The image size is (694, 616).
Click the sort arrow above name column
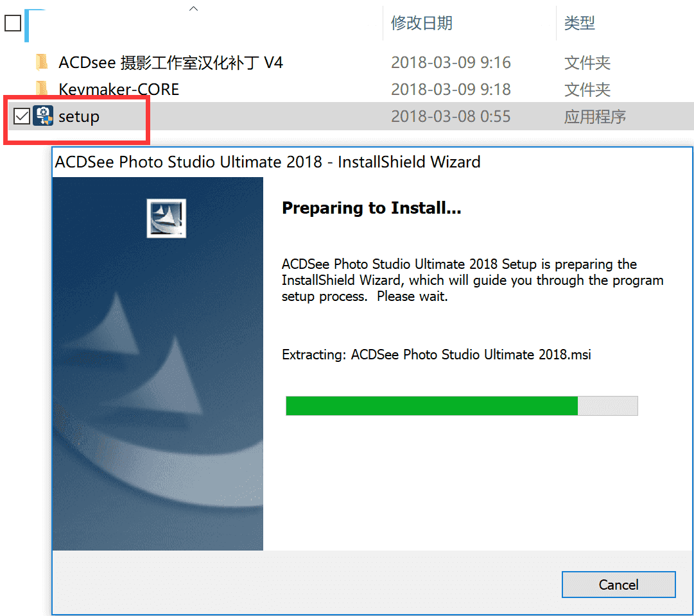pyautogui.click(x=193, y=8)
